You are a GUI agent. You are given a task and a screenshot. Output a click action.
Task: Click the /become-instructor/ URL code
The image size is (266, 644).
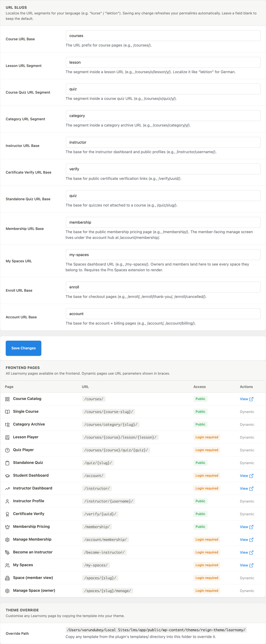click(104, 552)
